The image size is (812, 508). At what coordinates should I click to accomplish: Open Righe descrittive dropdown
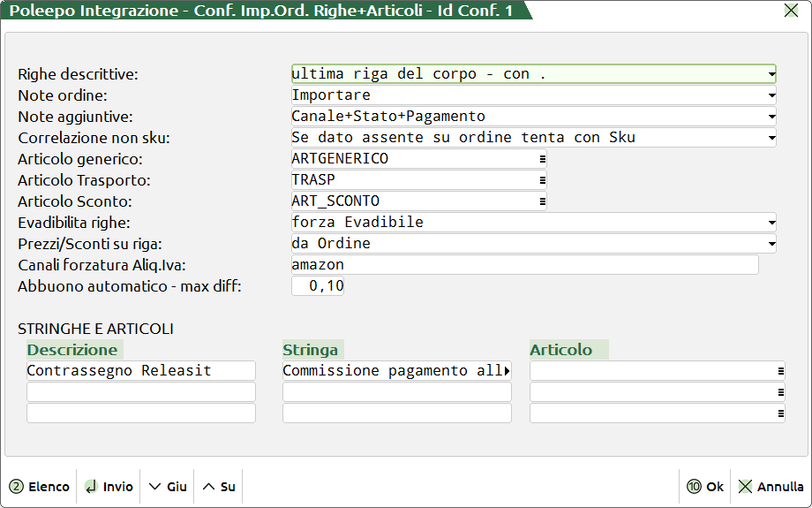pyautogui.click(x=771, y=74)
